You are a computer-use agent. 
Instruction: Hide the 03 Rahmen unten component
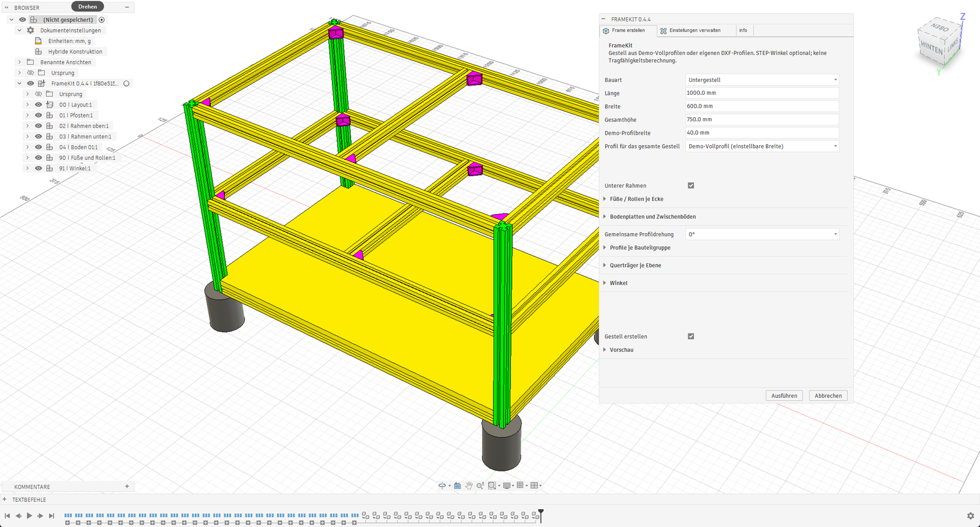(39, 136)
